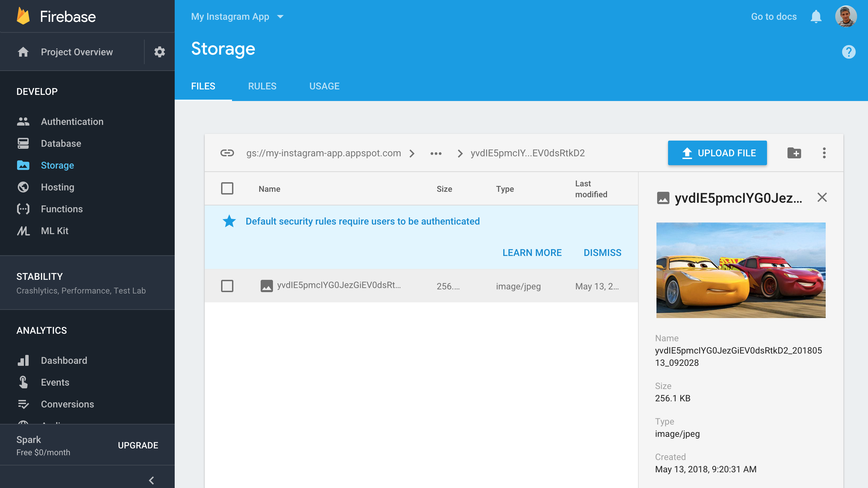Viewport: 868px width, 488px height.
Task: Switch to the Rules tab
Action: (262, 86)
